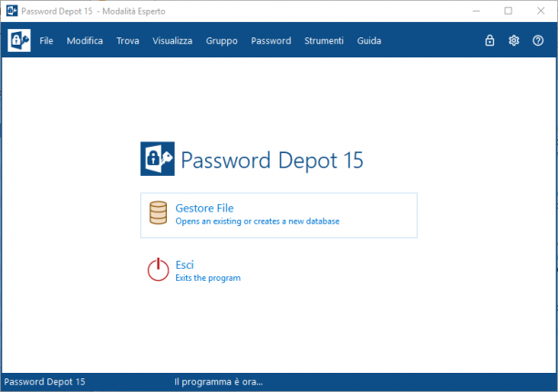Screen dimensions: 558x392
Task: Open the Guida menu
Action: tap(369, 40)
